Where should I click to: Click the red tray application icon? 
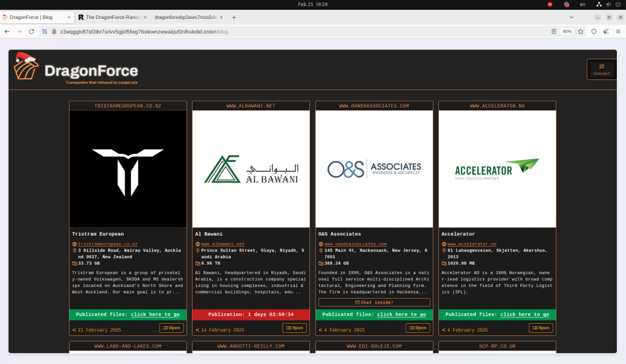coord(550,4)
